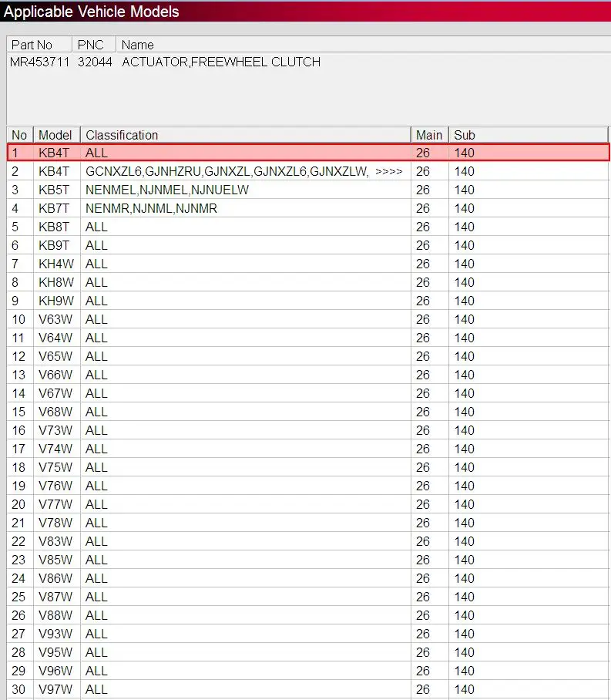Viewport: 611px width, 700px height.
Task: Select part number MR453711
Action: click(x=40, y=62)
